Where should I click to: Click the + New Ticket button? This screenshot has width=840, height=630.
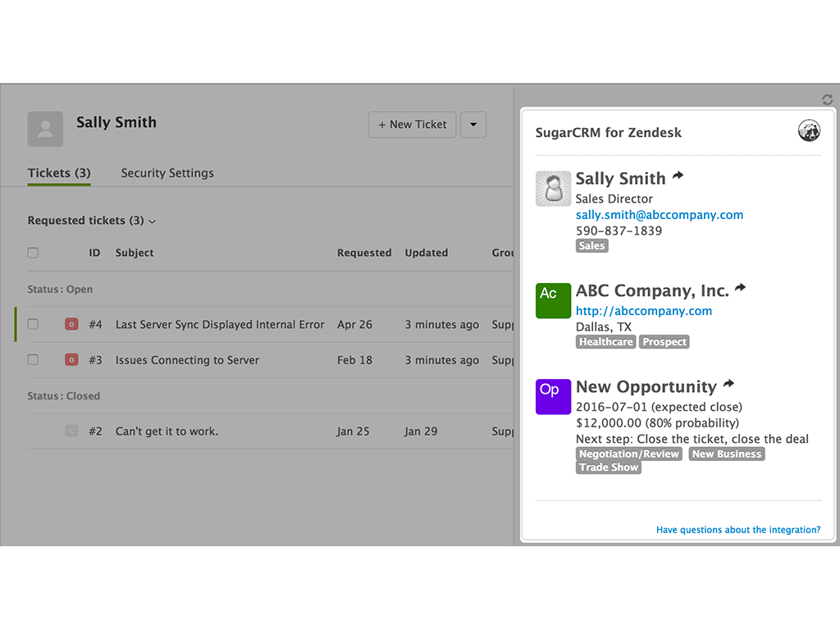click(413, 125)
